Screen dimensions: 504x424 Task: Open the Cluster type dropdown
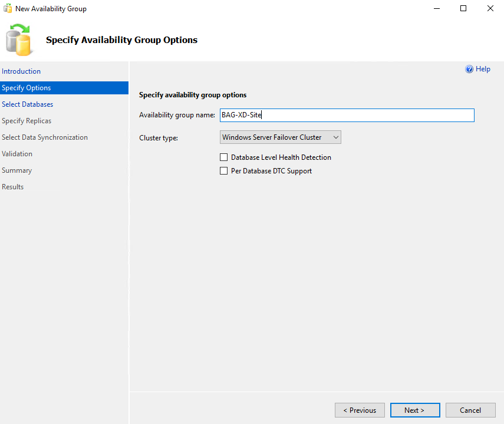(x=280, y=137)
